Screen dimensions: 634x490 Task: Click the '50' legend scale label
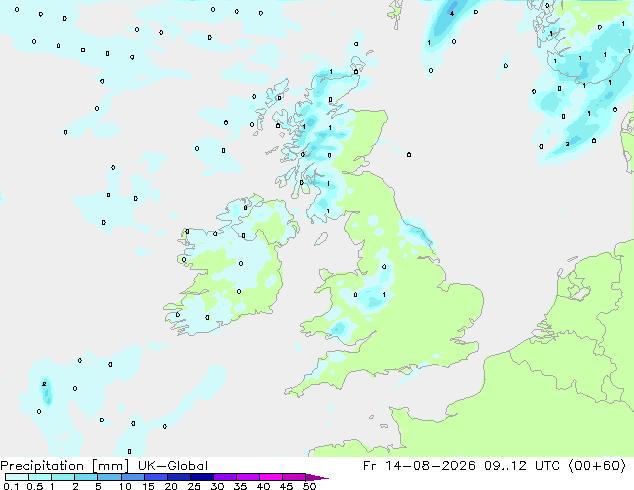(x=310, y=486)
